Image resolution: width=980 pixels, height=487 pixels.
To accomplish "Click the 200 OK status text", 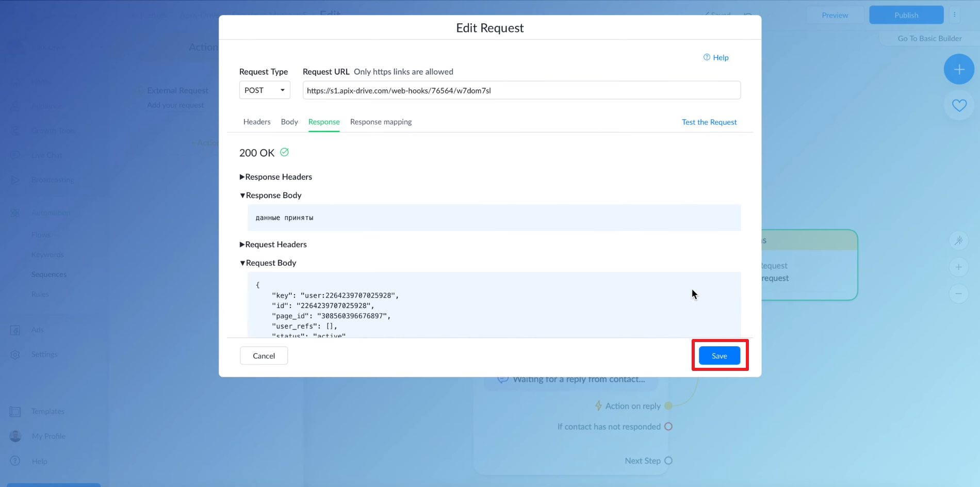I will (257, 153).
